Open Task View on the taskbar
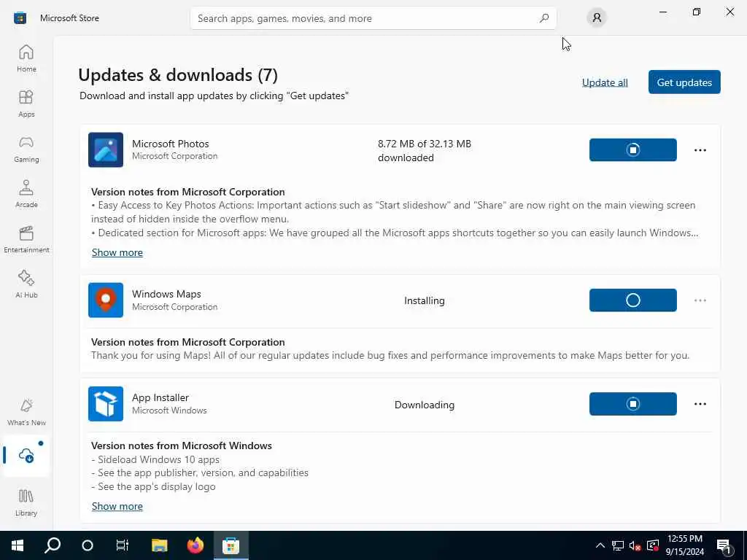The width and height of the screenshot is (747, 560). coord(123,545)
